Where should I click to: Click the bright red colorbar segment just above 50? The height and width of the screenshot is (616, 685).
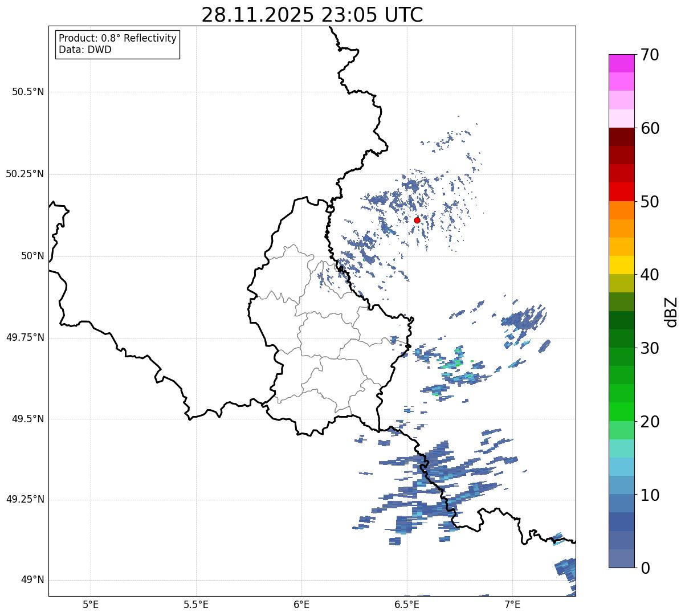point(621,191)
